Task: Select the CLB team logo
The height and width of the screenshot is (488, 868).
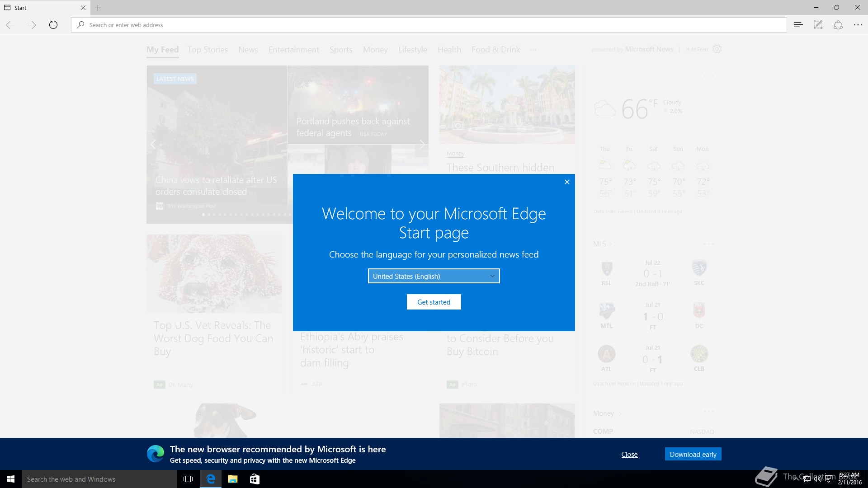Action: tap(699, 354)
